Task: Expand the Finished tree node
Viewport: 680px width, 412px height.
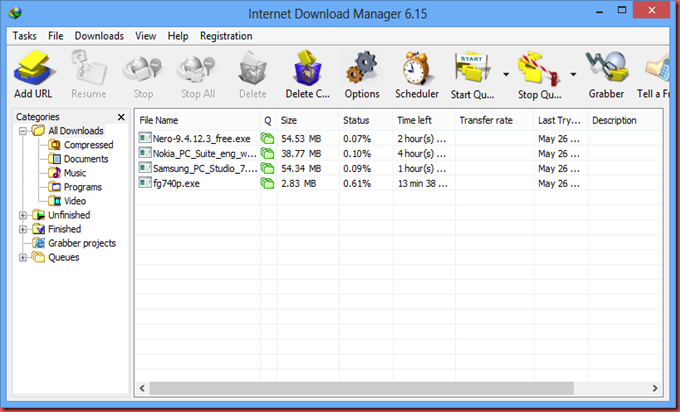Action: pyautogui.click(x=23, y=229)
